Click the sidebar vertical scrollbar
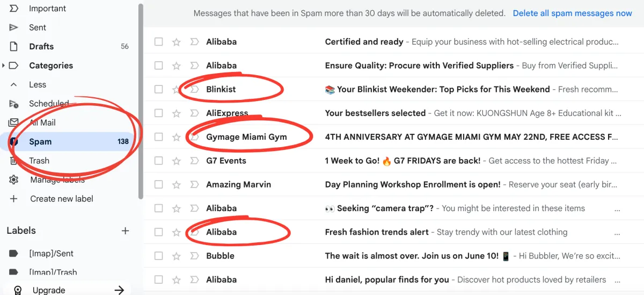 point(141,102)
